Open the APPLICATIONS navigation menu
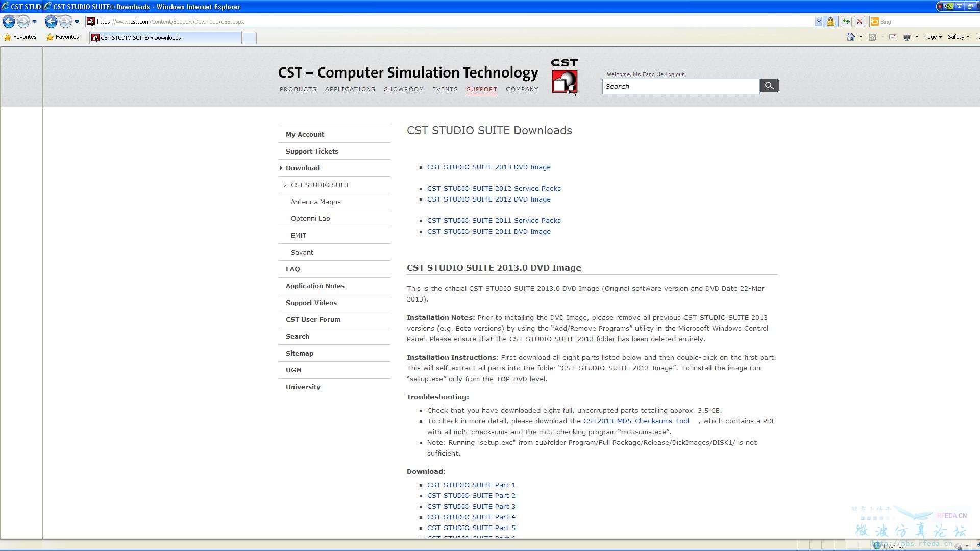 coord(350,89)
